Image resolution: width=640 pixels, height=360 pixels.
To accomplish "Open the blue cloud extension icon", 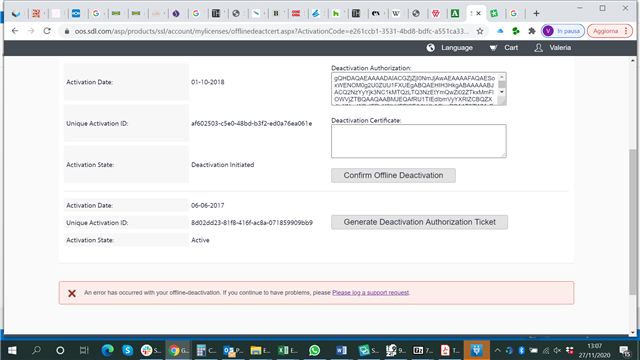I will click(x=500, y=31).
